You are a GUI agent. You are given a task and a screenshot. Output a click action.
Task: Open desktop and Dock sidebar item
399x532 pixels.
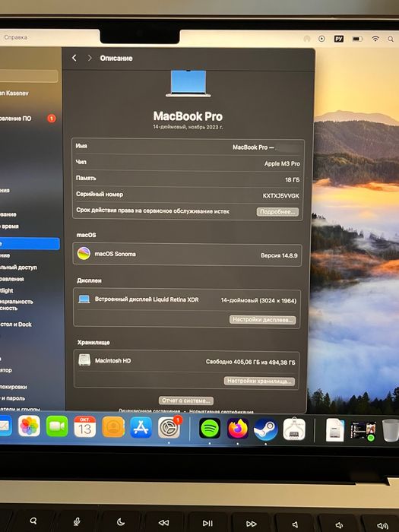pyautogui.click(x=16, y=324)
